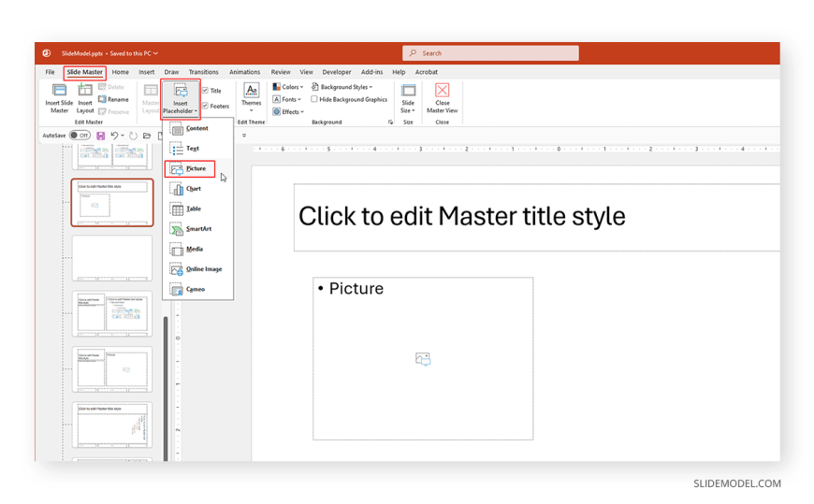814x504 pixels.
Task: Click the Open folder icon in quick access
Action: tap(147, 136)
